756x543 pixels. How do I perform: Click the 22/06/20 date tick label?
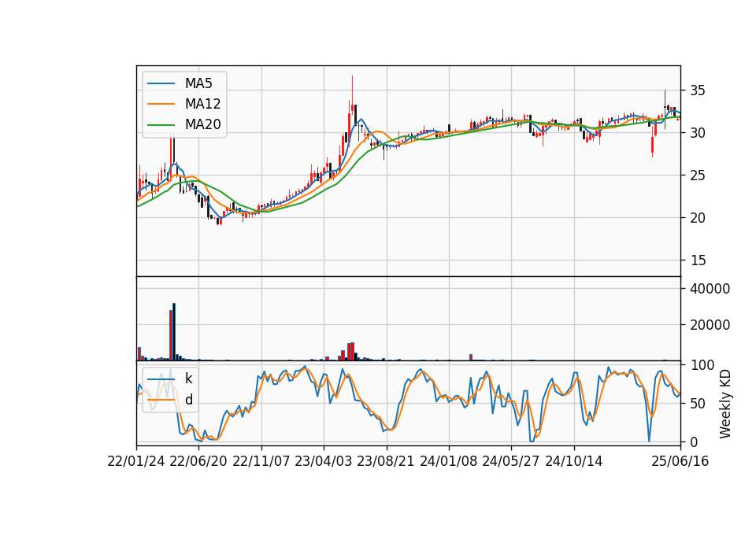click(x=198, y=462)
